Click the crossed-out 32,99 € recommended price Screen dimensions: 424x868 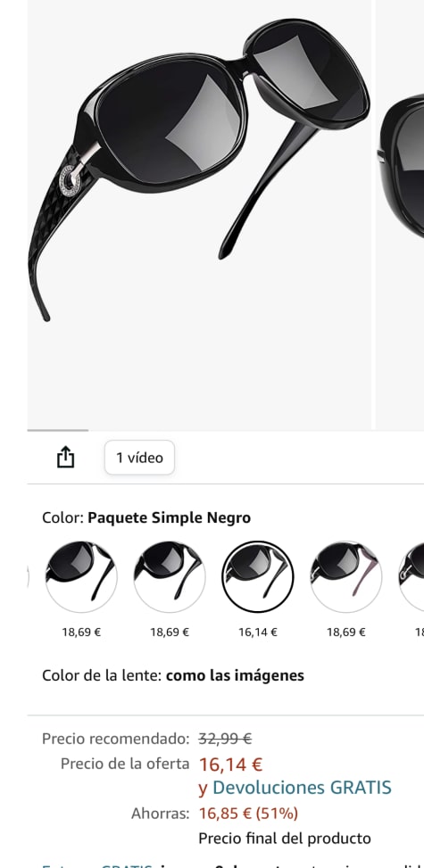tap(225, 739)
